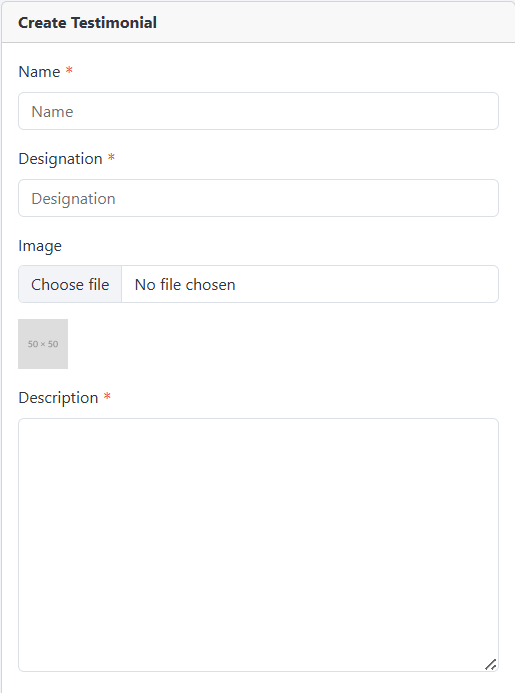515x693 pixels.
Task: Focus the Designation input field
Action: tap(258, 198)
